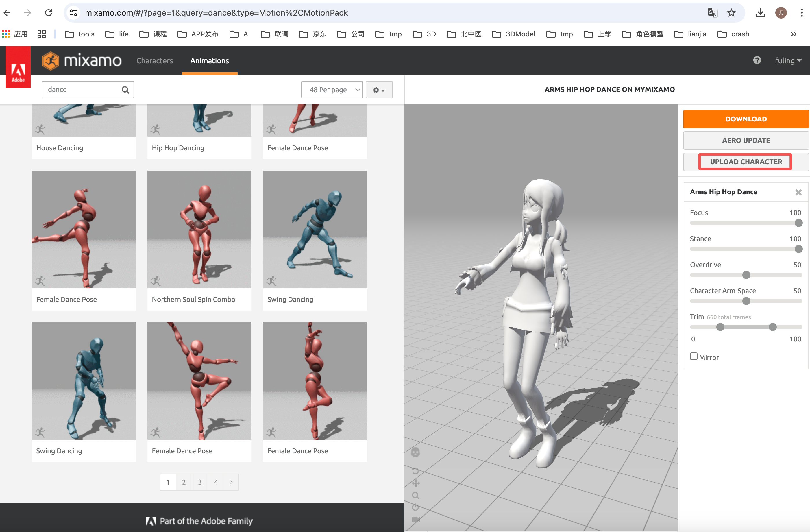Open the translate page icon
810x532 pixels.
tap(712, 13)
